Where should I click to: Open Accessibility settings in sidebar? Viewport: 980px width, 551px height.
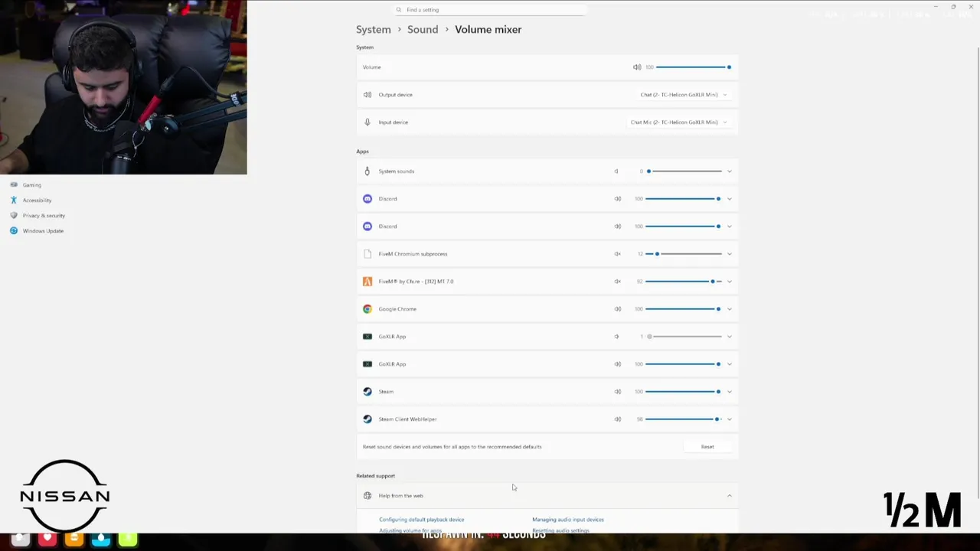(x=37, y=201)
